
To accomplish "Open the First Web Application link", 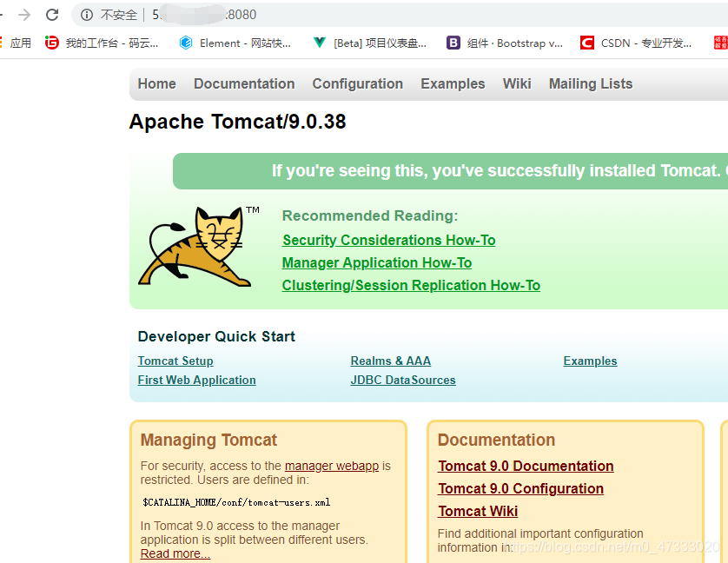I will (x=197, y=380).
